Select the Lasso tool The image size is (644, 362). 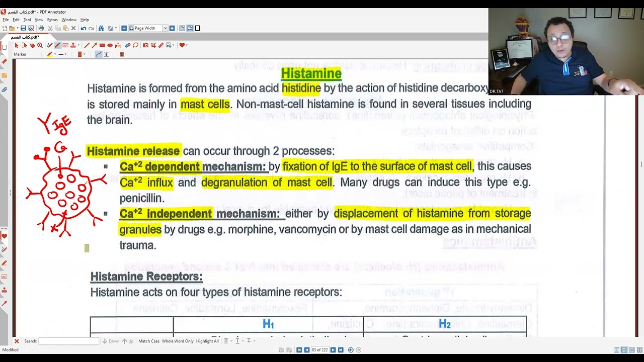coord(135,45)
